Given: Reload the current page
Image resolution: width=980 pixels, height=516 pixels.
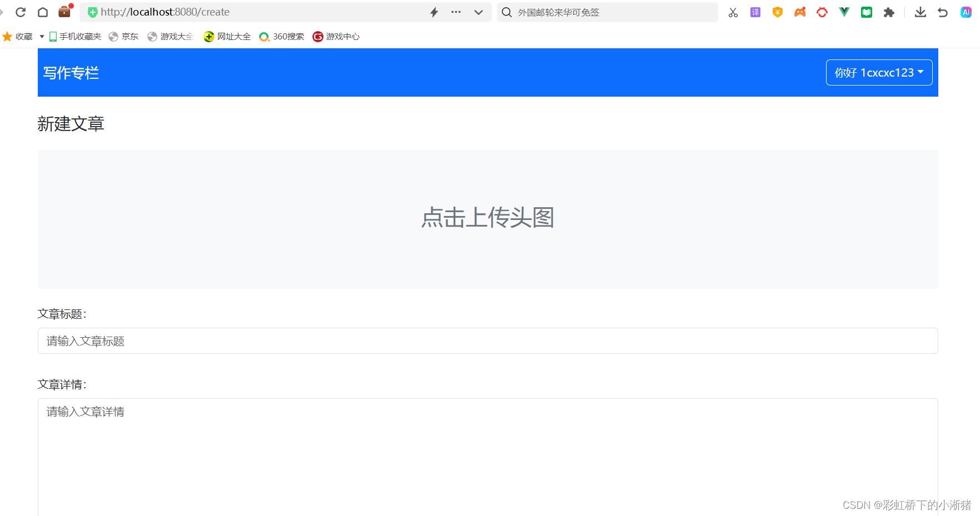Looking at the screenshot, I should [21, 12].
